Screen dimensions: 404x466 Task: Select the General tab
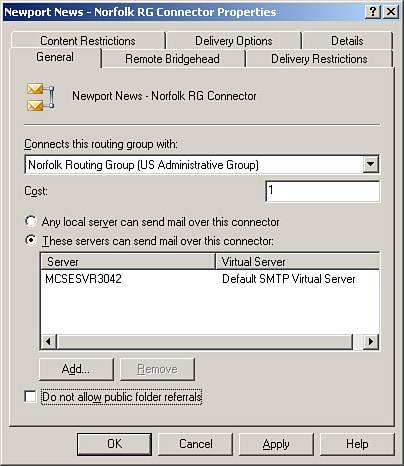(x=55, y=57)
